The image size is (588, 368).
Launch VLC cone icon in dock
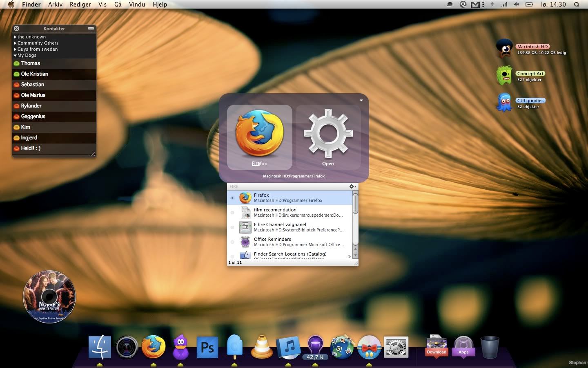pos(261,348)
